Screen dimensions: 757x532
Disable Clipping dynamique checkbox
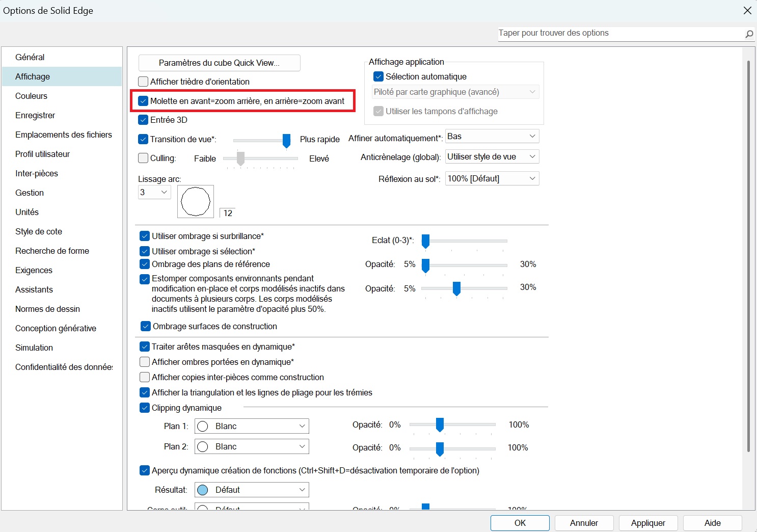tap(145, 408)
